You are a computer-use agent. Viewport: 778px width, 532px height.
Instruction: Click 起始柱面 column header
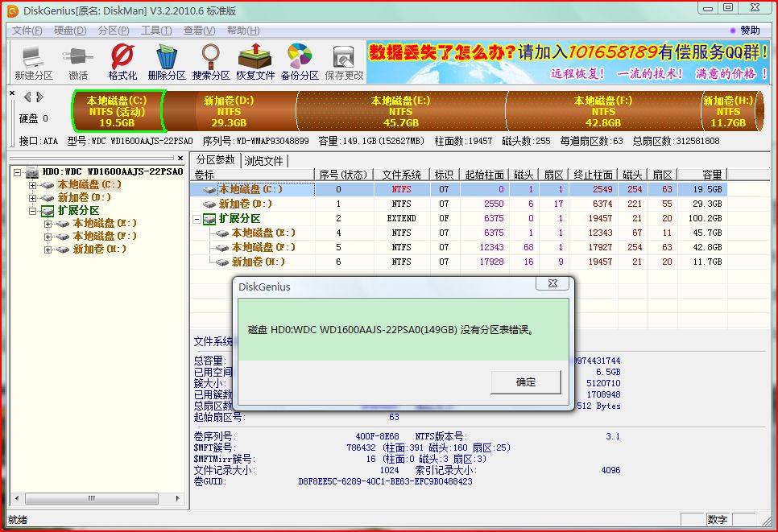tap(484, 175)
